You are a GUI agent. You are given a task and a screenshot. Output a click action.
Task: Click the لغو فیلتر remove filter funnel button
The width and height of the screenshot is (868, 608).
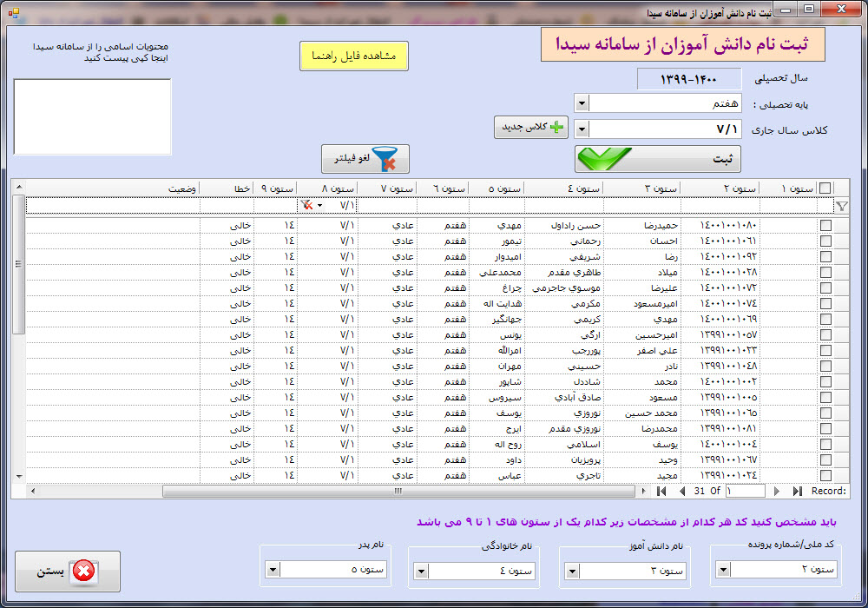coord(365,159)
